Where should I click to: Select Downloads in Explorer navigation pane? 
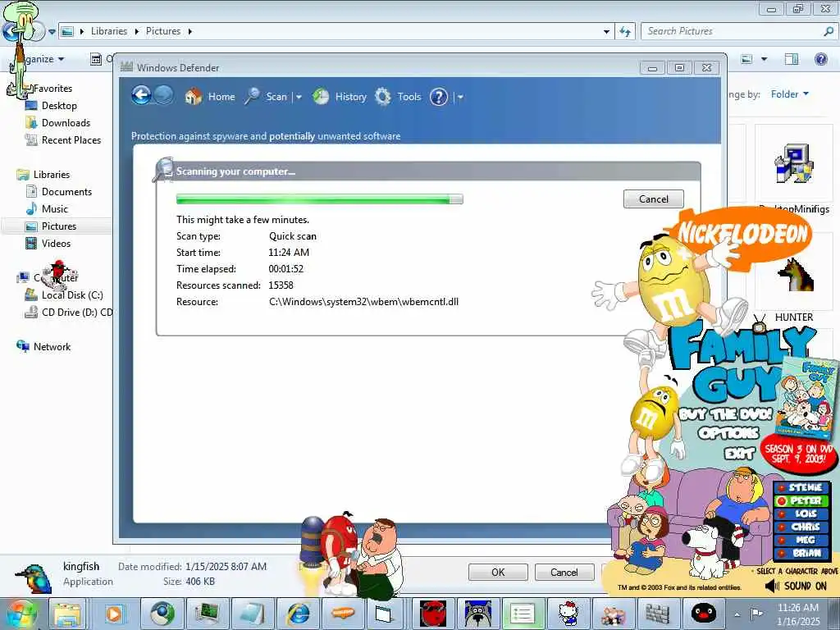pyautogui.click(x=66, y=123)
